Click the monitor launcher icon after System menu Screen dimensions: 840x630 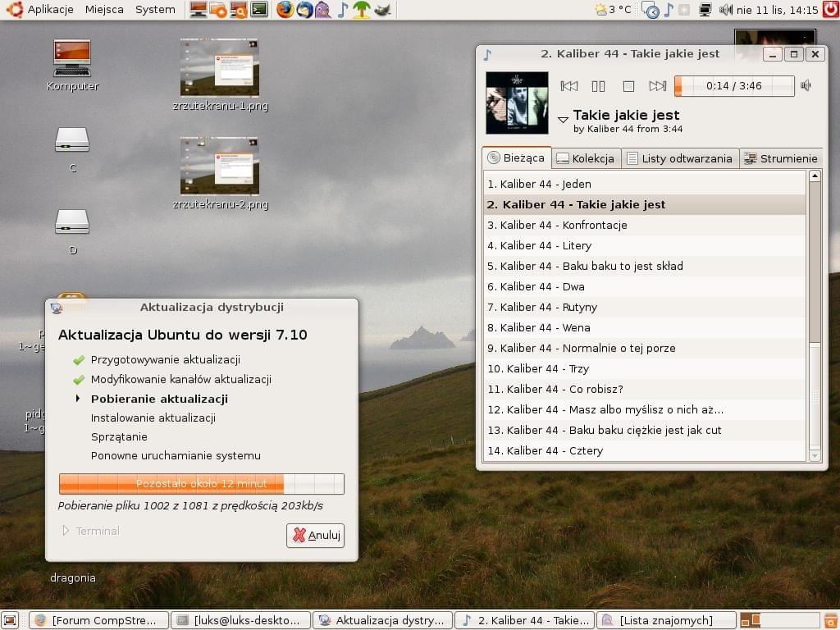199,10
